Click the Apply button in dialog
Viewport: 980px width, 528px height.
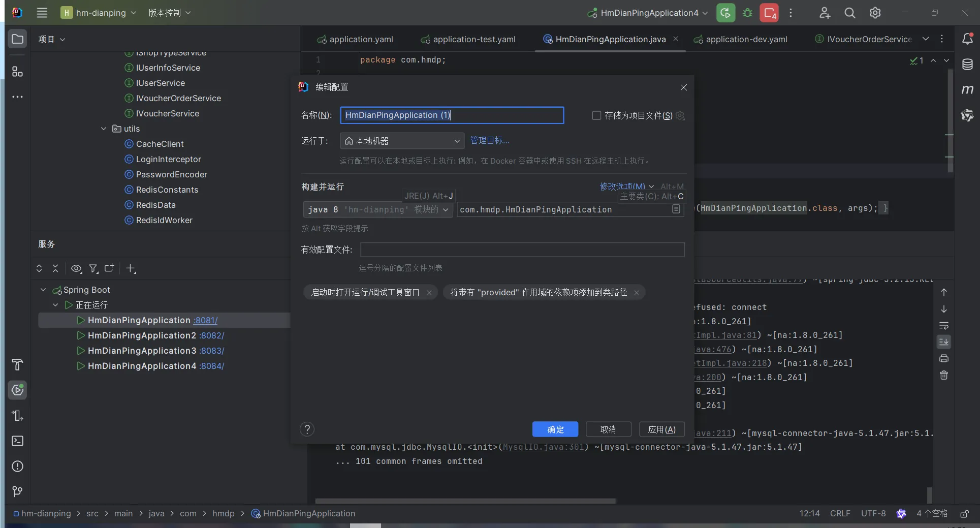click(661, 429)
